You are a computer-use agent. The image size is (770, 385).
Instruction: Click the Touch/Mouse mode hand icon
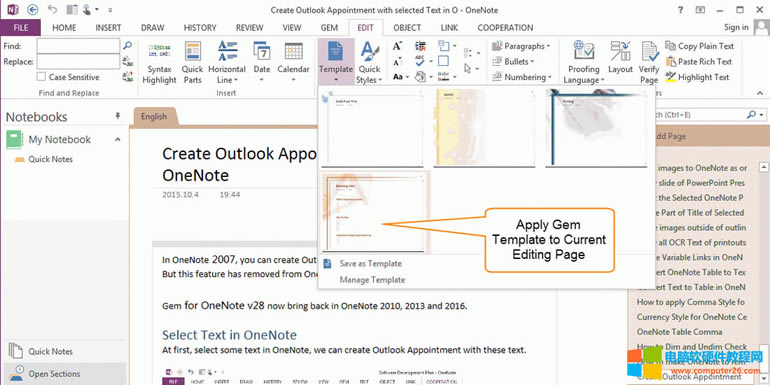(x=87, y=9)
